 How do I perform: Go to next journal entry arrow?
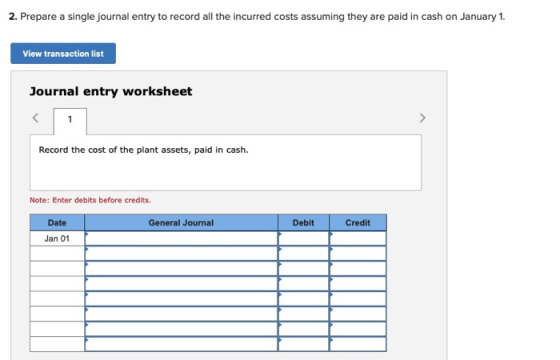point(422,118)
